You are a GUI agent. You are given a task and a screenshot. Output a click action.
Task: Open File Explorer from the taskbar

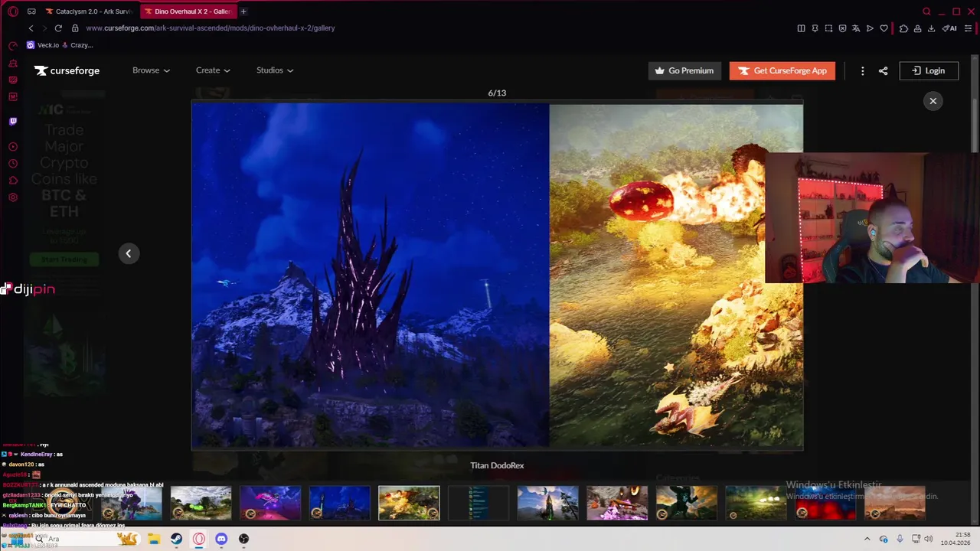click(x=153, y=539)
